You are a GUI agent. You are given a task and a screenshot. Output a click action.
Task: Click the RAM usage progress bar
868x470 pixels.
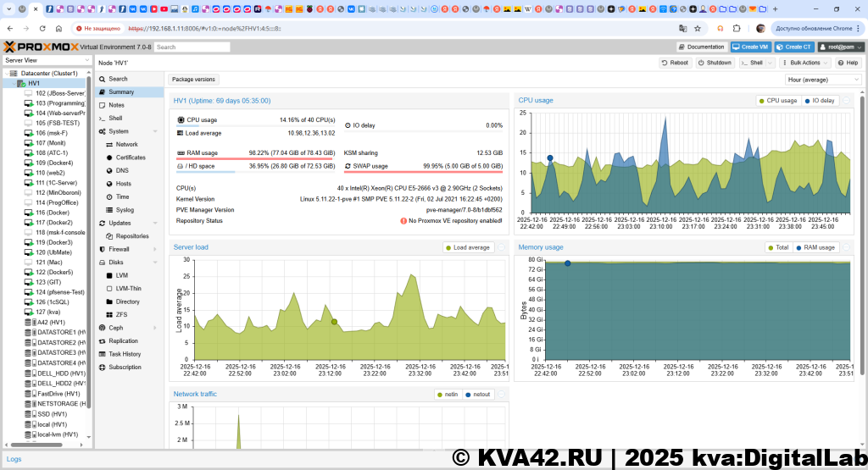pyautogui.click(x=253, y=158)
